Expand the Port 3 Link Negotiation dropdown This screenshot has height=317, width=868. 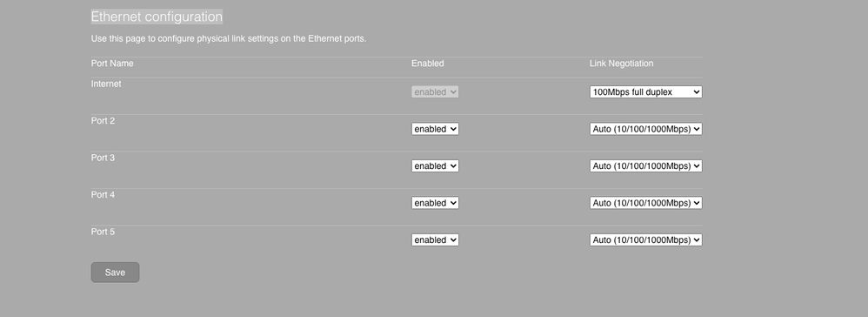coord(645,165)
